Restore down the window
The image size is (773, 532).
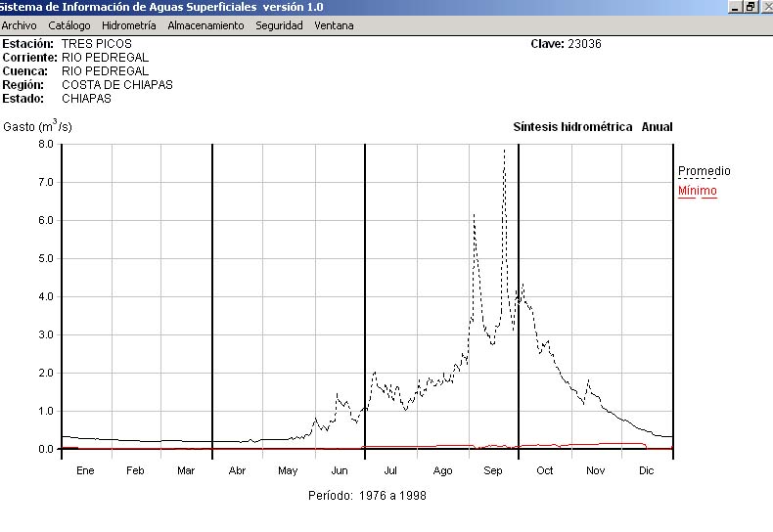pyautogui.click(x=750, y=7)
